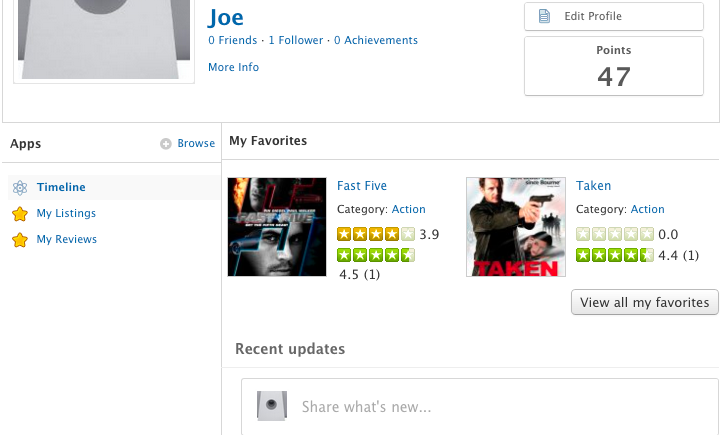Open My Listings in sidebar
724x435 pixels.
(66, 214)
